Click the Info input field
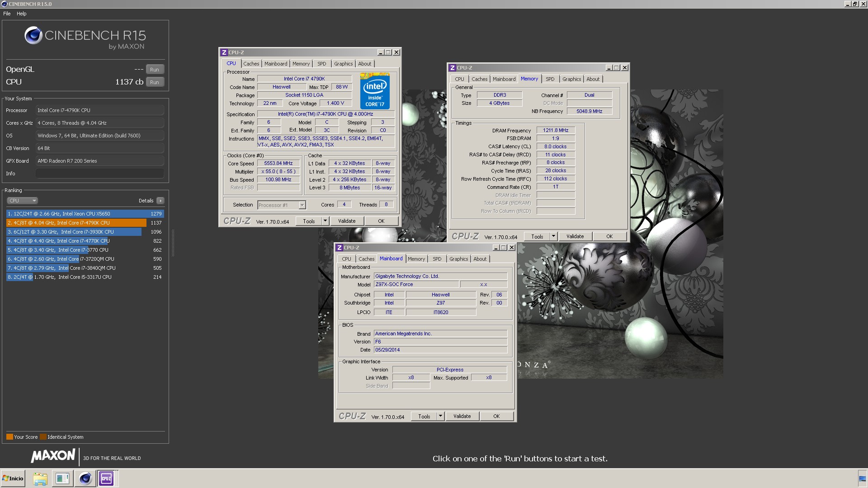This screenshot has height=488, width=868. (x=99, y=174)
